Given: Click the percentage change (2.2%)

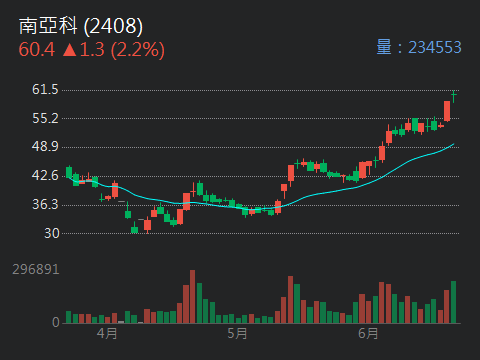Looking at the screenshot, I should pyautogui.click(x=138, y=50).
